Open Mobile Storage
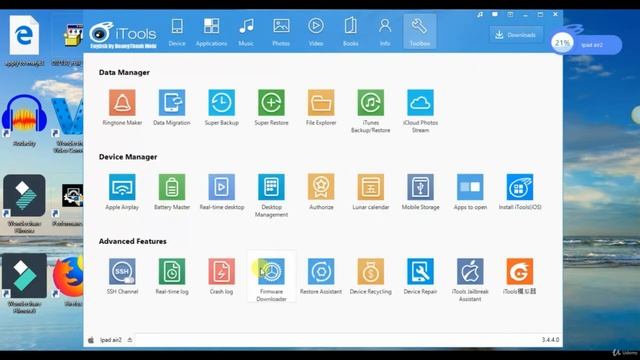The image size is (640, 360). click(420, 187)
